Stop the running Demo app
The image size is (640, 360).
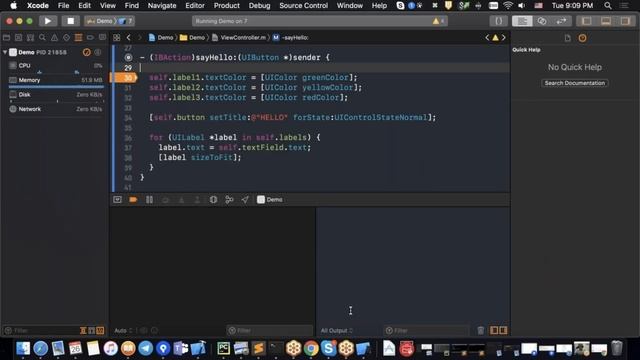click(x=70, y=21)
